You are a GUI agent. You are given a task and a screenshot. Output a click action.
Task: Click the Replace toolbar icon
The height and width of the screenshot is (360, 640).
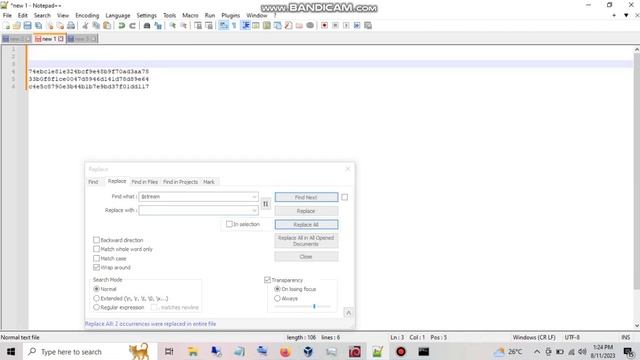pyautogui.click(x=158, y=26)
